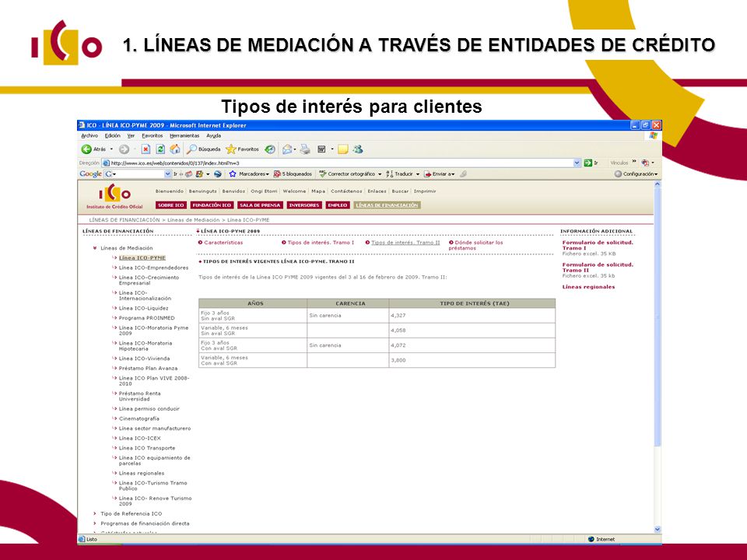Open Favoritos star panel
Image resolution: width=747 pixels, height=560 pixels.
coord(243,149)
